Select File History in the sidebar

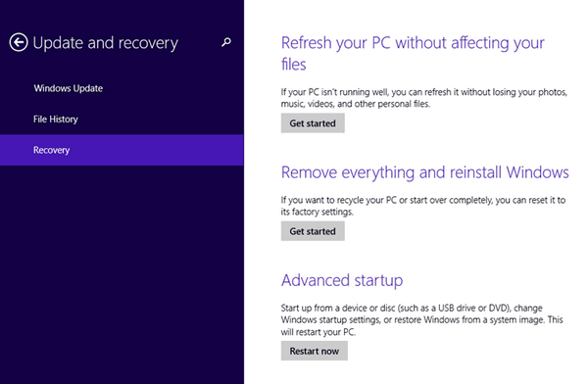56,120
